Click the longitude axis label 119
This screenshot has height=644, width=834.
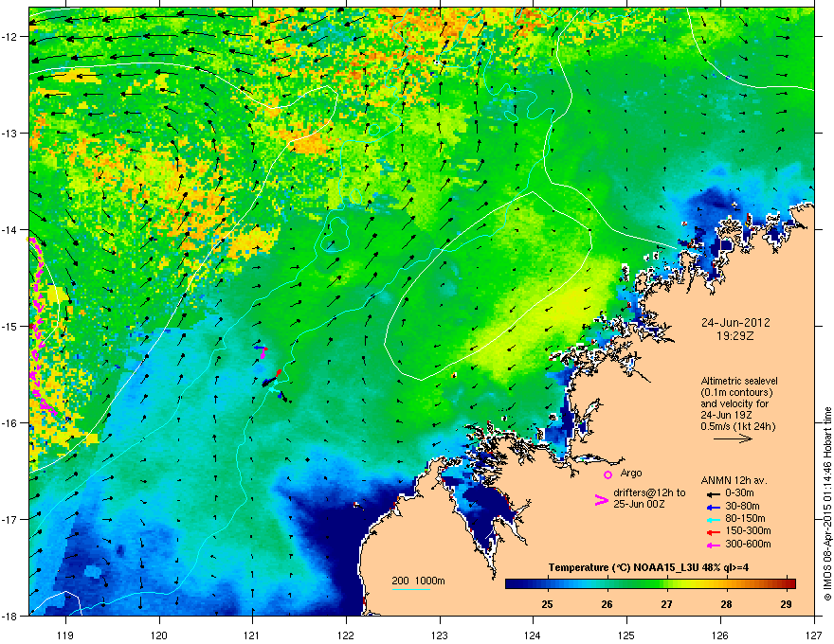point(65,635)
